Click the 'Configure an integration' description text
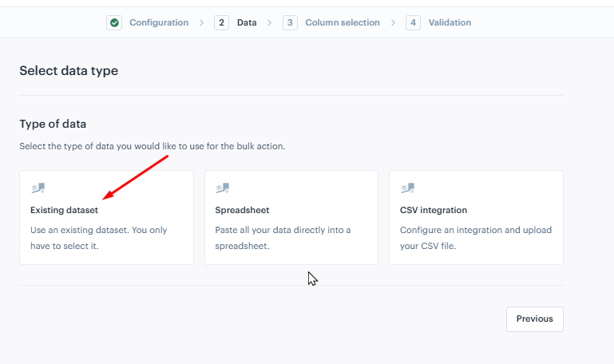The height and width of the screenshot is (364, 614). tap(476, 238)
